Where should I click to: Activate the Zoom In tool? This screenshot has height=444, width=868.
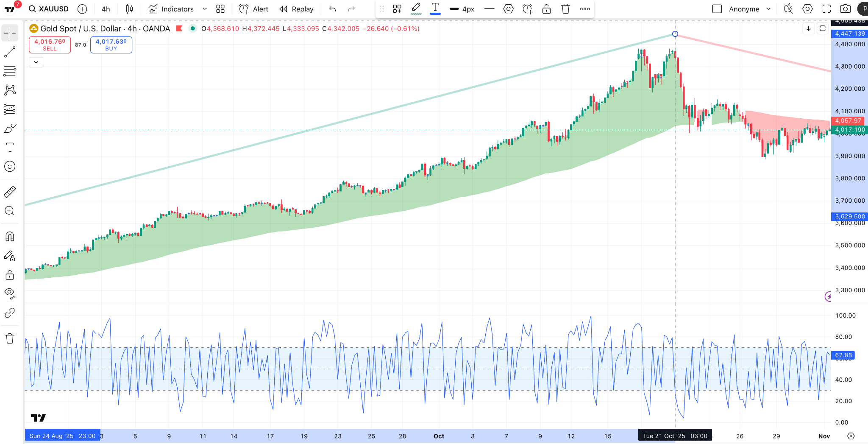(x=9, y=211)
